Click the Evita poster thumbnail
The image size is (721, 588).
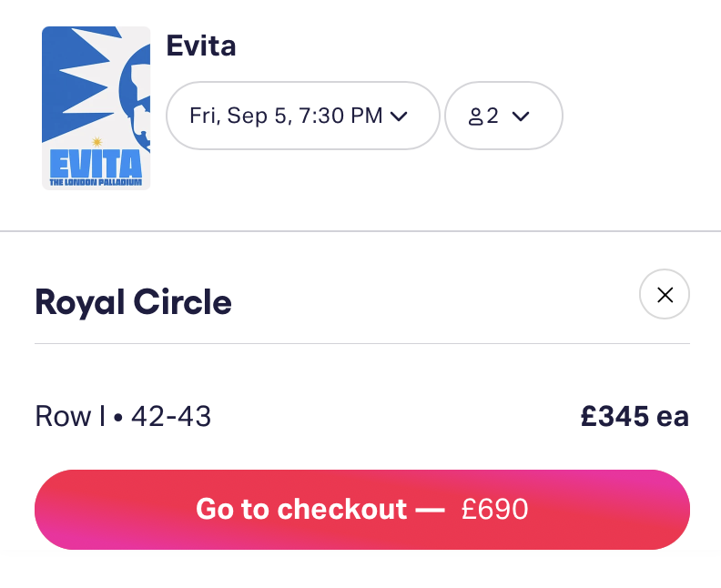(96, 107)
